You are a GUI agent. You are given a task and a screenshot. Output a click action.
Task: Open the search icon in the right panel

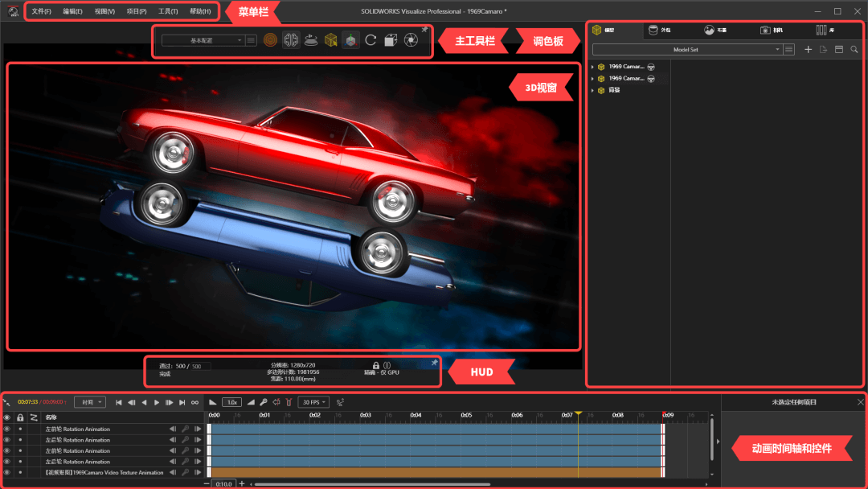click(x=854, y=49)
